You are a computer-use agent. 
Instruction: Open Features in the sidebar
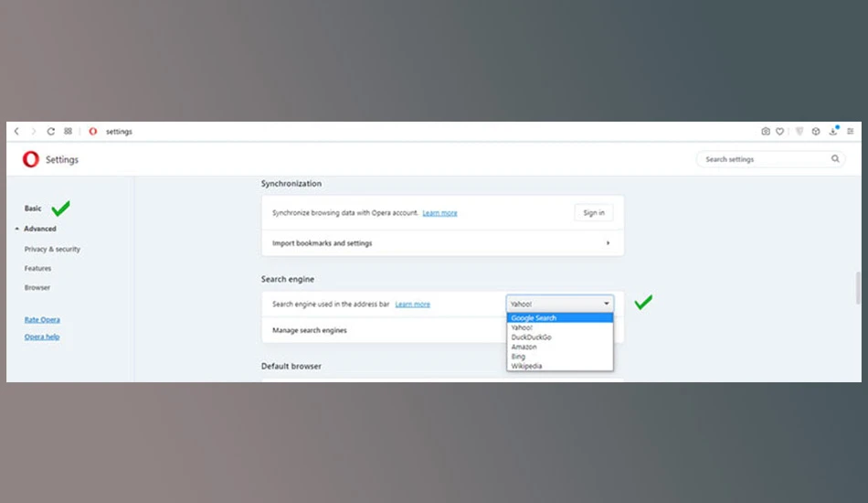pyautogui.click(x=37, y=268)
